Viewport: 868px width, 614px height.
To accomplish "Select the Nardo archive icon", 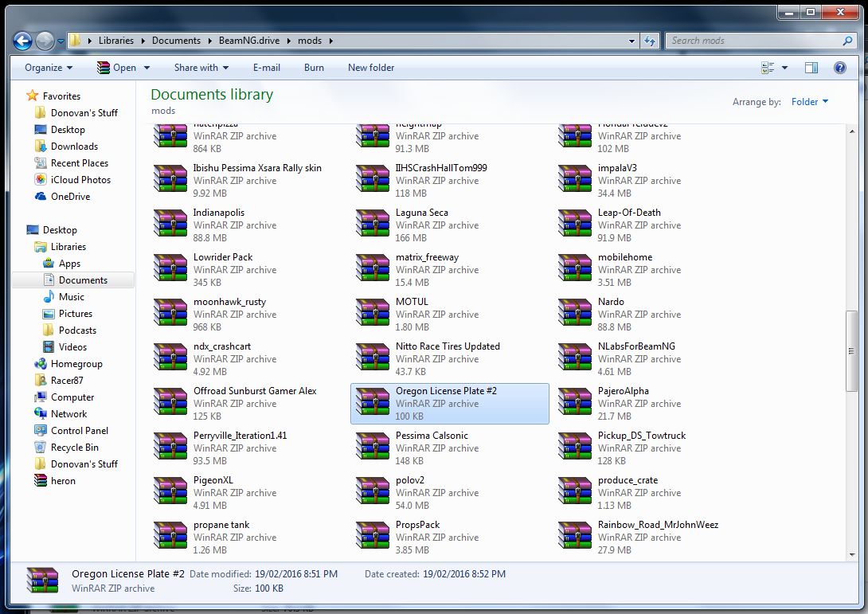I will 575,312.
